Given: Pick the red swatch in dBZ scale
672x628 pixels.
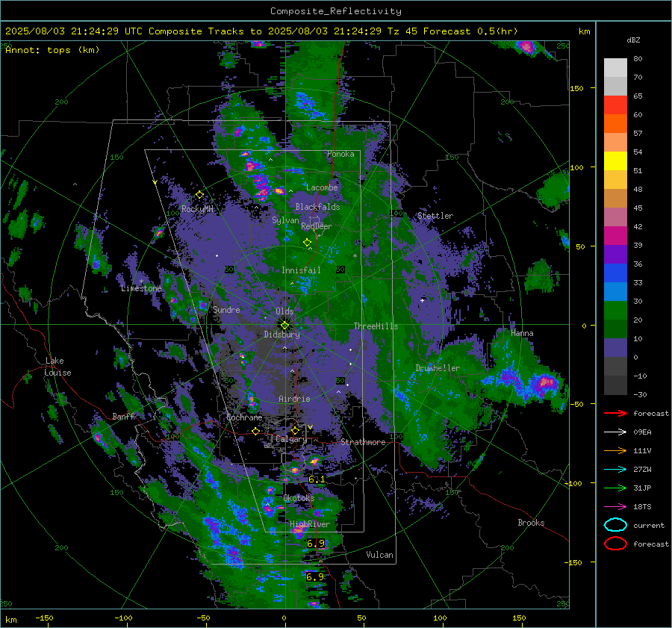Looking at the screenshot, I should coord(615,105).
